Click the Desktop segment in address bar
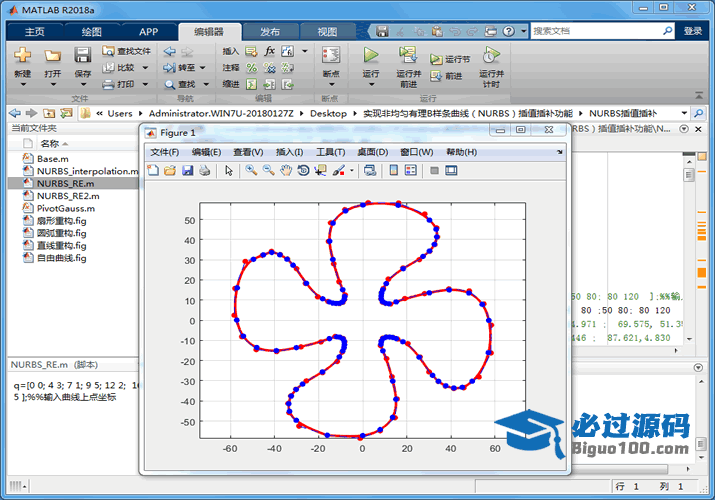Screen dimensions: 715x500 328,113
